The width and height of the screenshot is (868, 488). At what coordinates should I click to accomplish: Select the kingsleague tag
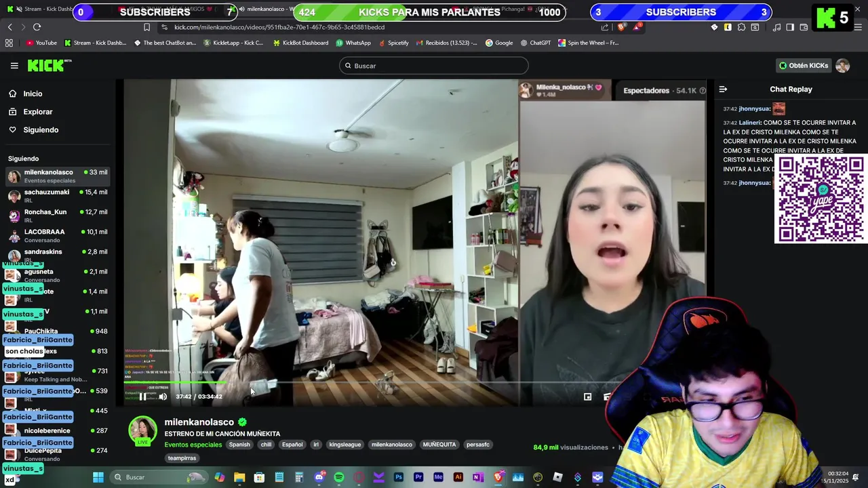pos(345,445)
